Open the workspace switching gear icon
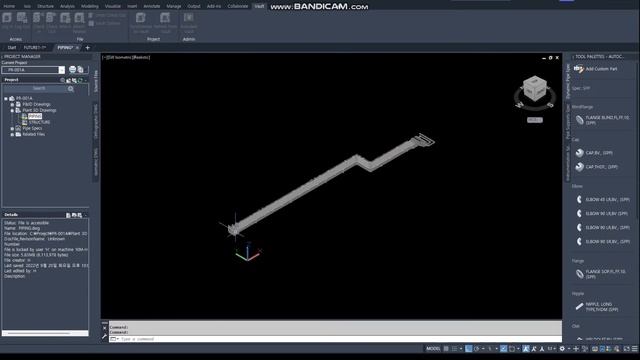 click(x=562, y=349)
